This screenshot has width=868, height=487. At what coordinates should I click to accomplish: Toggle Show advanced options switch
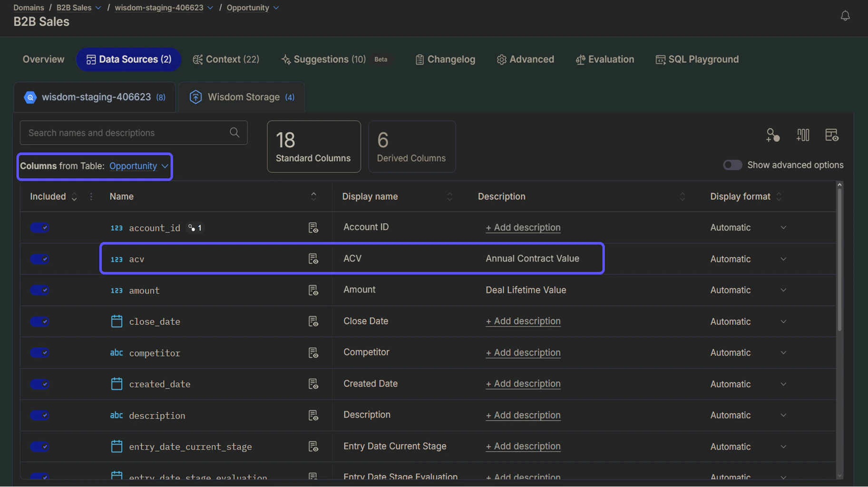[732, 165]
